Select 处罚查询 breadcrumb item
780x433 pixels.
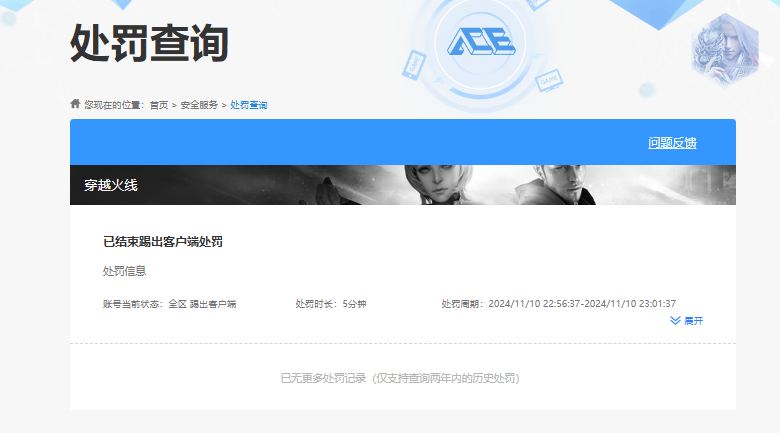coord(249,105)
